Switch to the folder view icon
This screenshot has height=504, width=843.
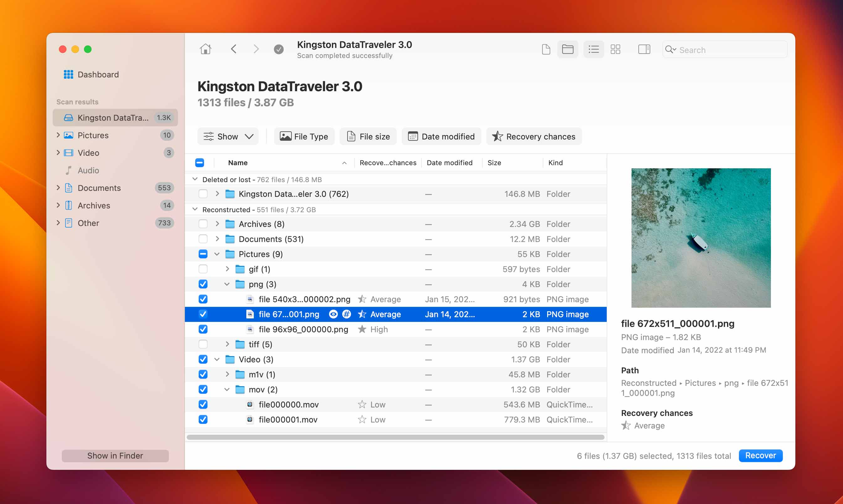(568, 50)
